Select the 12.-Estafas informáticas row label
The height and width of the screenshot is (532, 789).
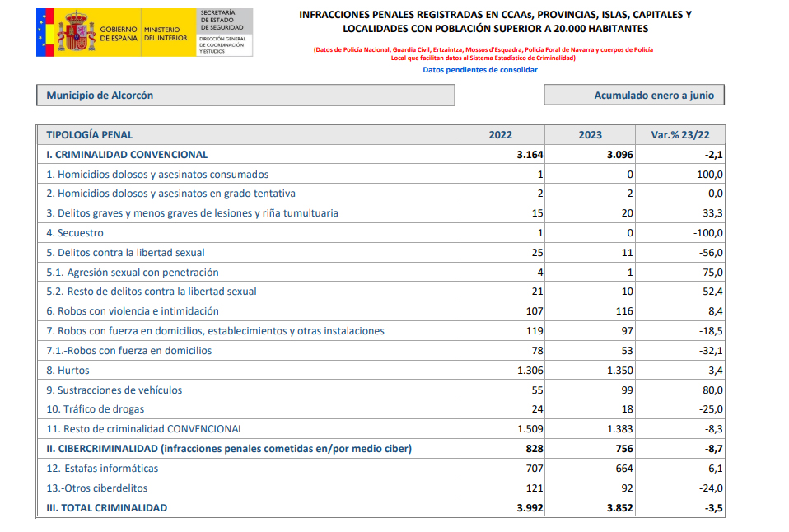(102, 469)
